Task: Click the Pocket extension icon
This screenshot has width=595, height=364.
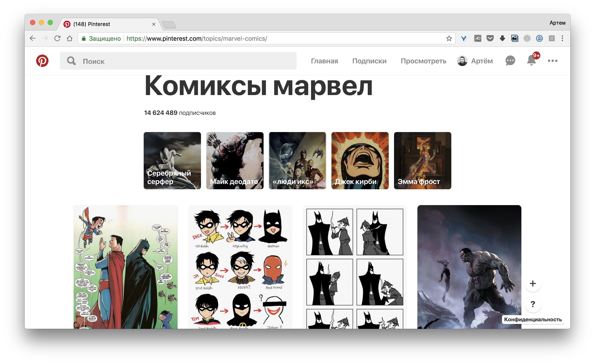Action: click(490, 38)
